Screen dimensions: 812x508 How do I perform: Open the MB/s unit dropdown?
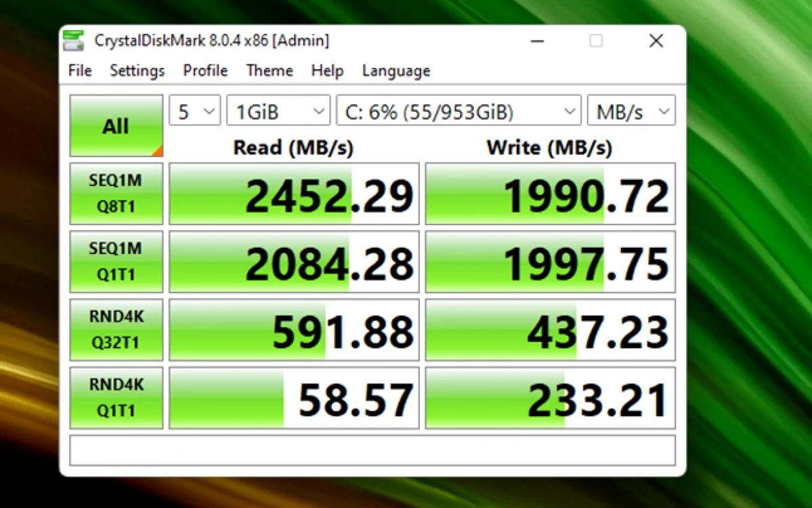coord(631,110)
